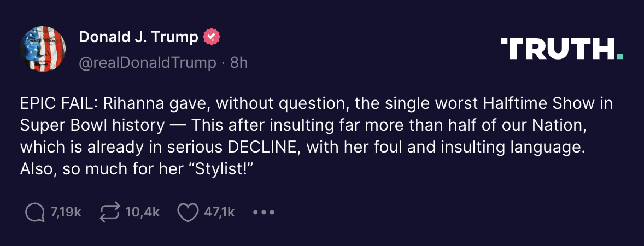The width and height of the screenshot is (644, 246).
Task: Click the red verified badge
Action: tap(212, 37)
